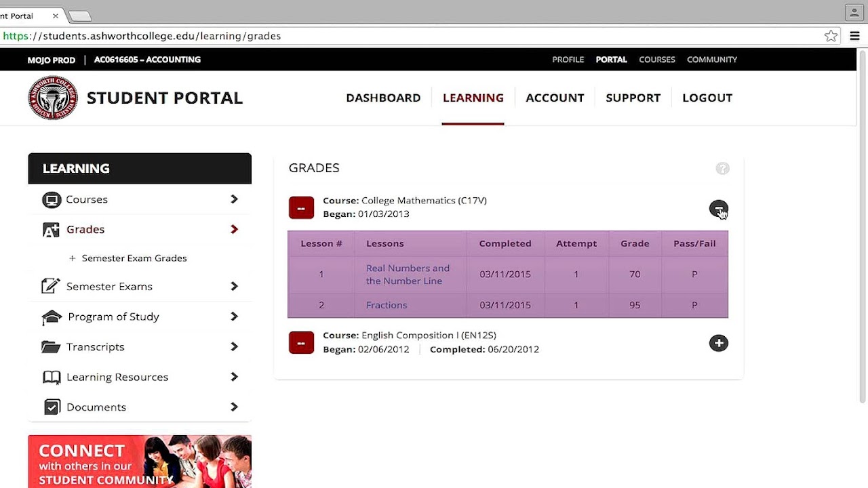Open the browser menu icon
This screenshot has height=488, width=868.
[x=854, y=35]
